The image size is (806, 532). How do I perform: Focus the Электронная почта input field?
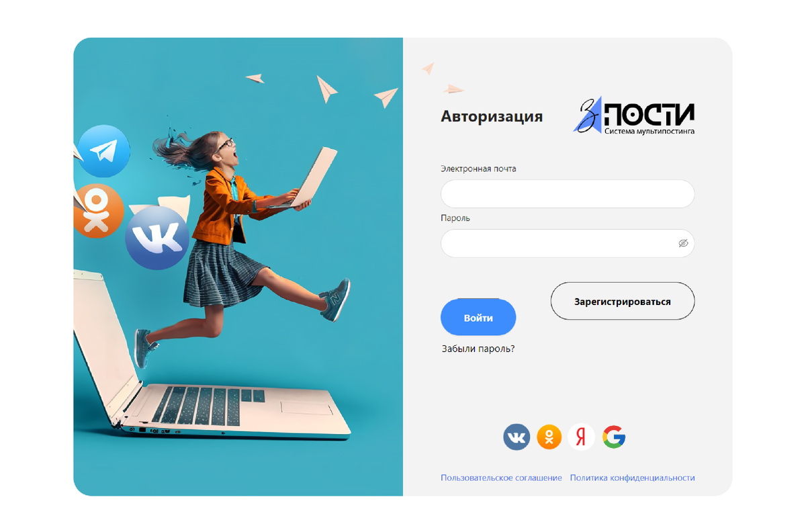coord(568,193)
